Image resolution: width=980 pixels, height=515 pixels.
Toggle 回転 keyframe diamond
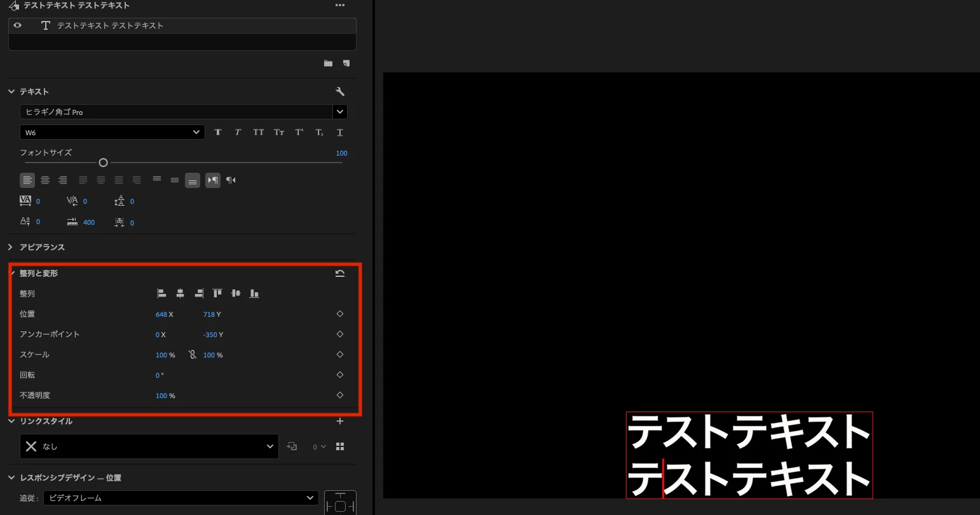[x=340, y=375]
